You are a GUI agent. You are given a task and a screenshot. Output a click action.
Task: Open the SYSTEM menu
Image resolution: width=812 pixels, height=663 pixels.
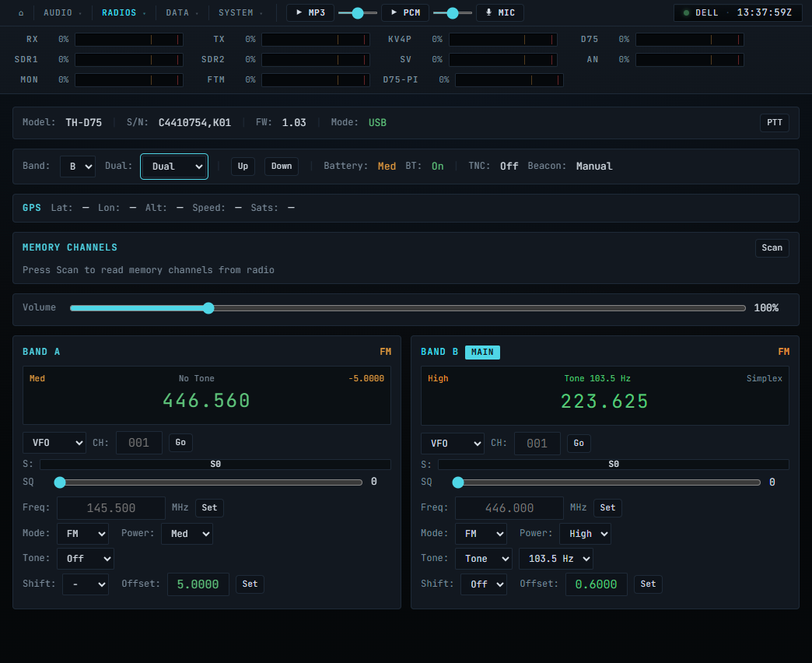[240, 12]
